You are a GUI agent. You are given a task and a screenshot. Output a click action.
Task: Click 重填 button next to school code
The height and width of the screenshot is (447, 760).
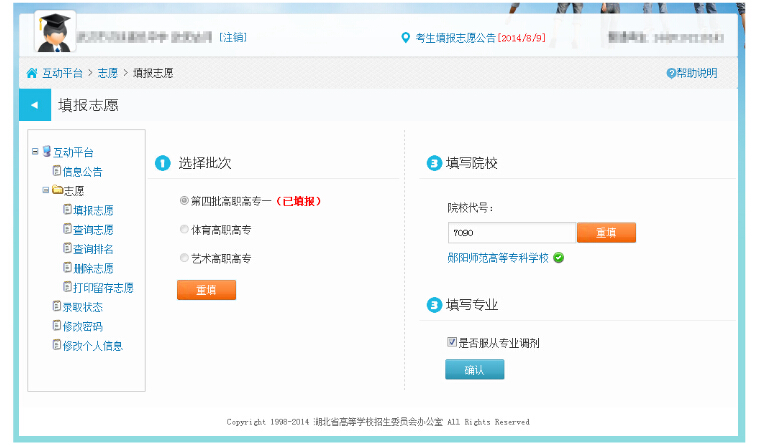click(606, 232)
